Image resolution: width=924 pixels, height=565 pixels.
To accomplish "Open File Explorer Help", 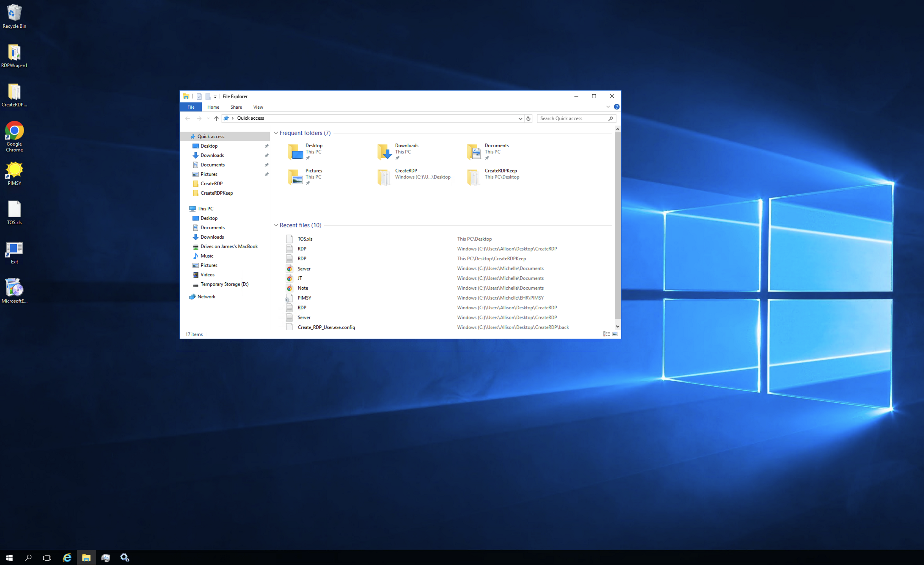I will click(x=617, y=107).
